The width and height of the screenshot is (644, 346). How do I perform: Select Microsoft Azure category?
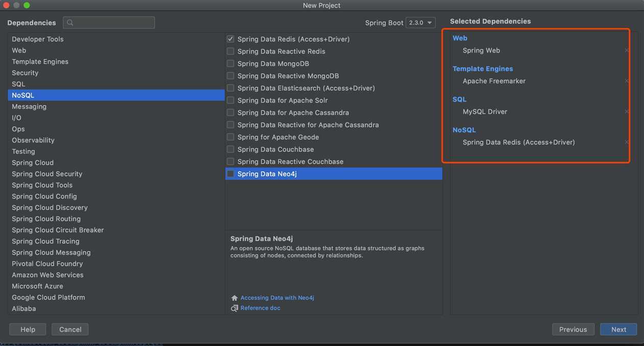coord(116,286)
